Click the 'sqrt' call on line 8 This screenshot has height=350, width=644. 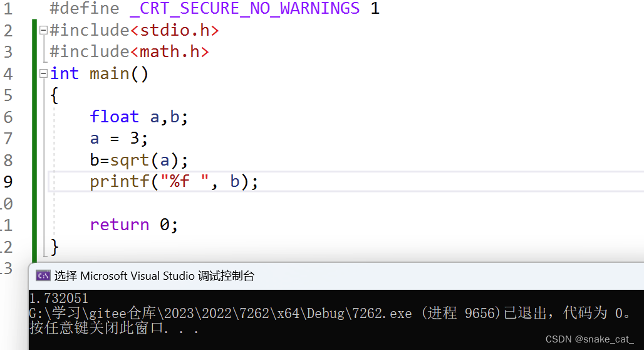130,160
